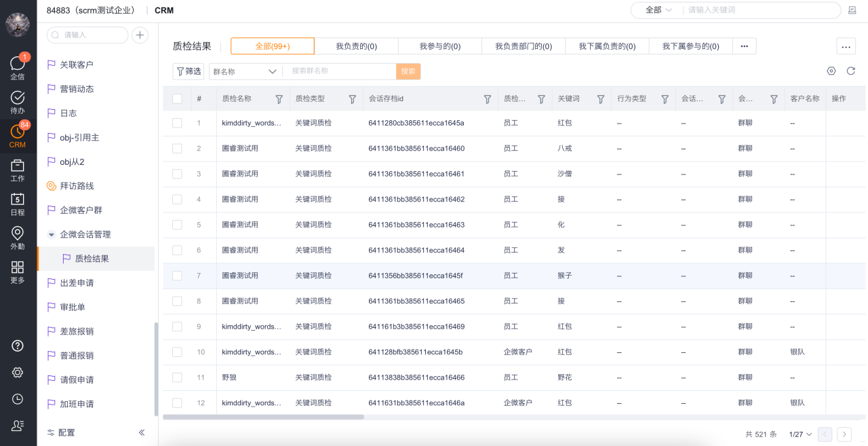Open the 1/27 page selector dropdown
Screen dimensions: 868x446
800,434
